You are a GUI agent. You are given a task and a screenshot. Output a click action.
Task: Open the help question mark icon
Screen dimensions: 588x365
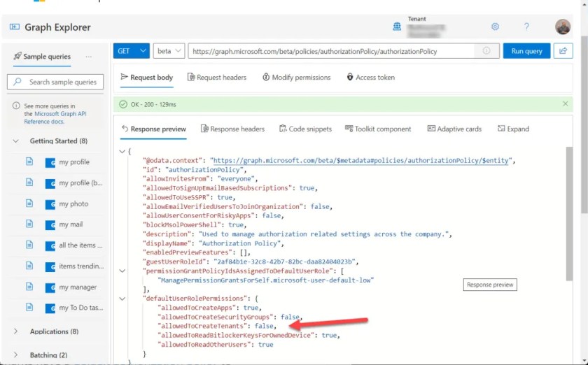[526, 27]
